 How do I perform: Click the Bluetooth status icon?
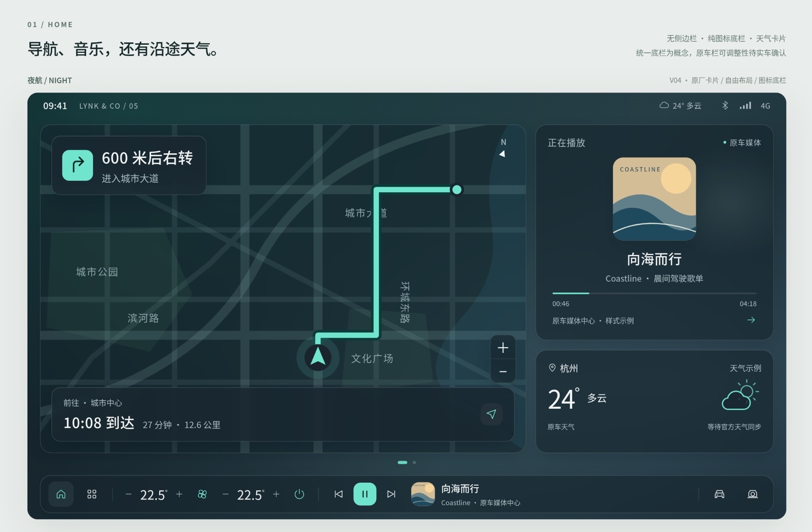[x=725, y=105]
